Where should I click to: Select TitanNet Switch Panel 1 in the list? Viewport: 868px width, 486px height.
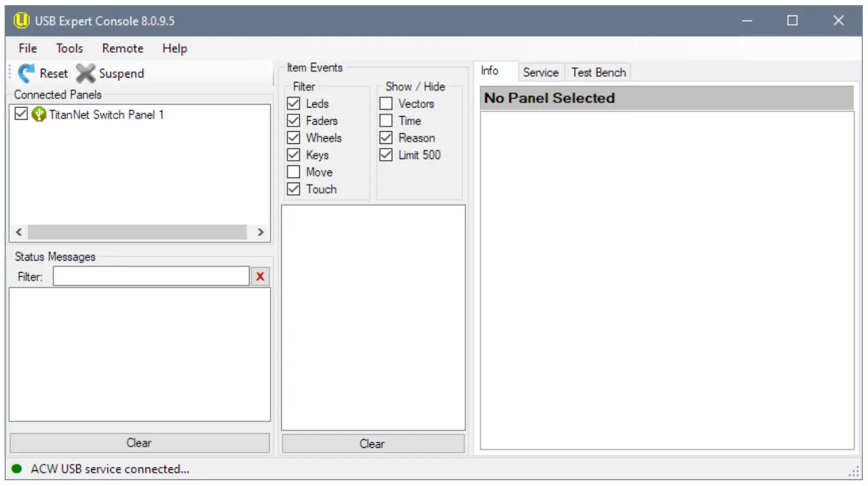(106, 114)
